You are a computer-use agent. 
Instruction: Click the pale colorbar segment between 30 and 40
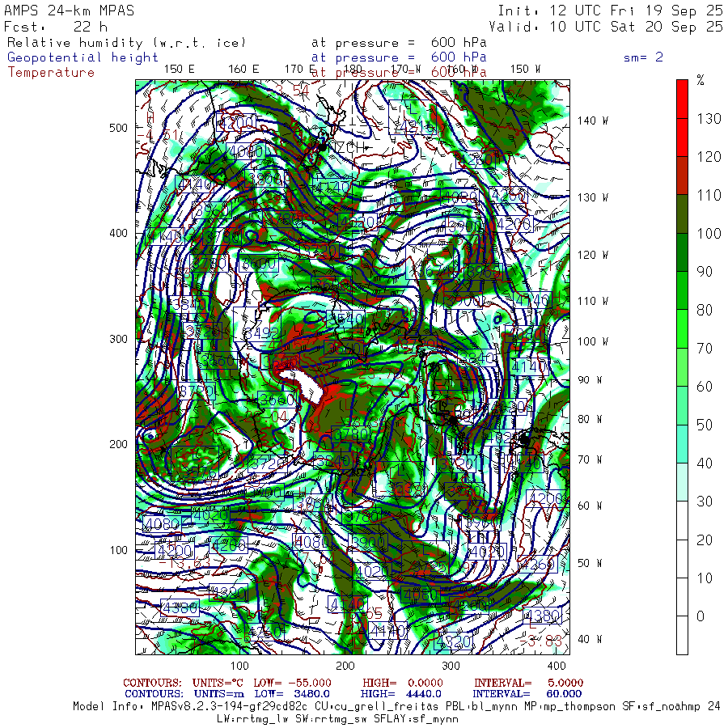coord(682,482)
